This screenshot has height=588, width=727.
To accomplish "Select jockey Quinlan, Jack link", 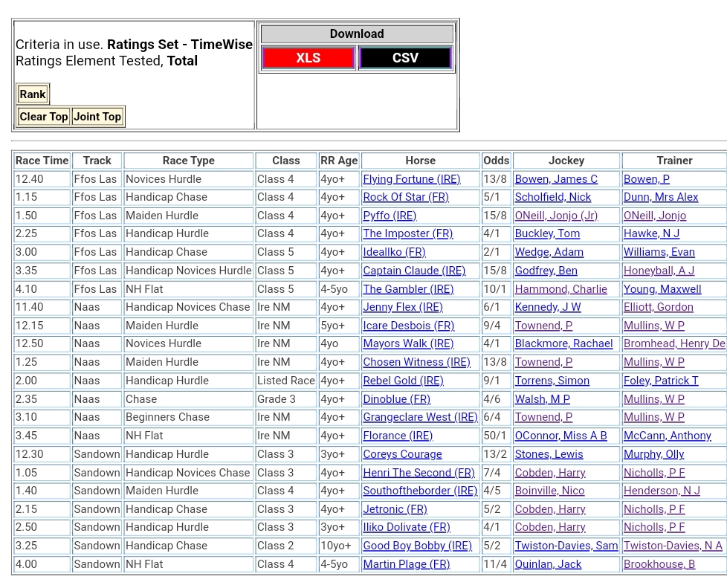I will click(x=548, y=564).
